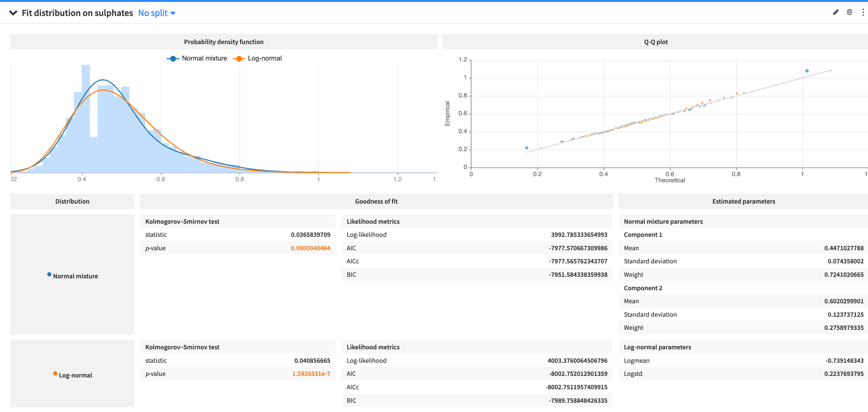Select KS statistic 0.0365839709

[310, 235]
